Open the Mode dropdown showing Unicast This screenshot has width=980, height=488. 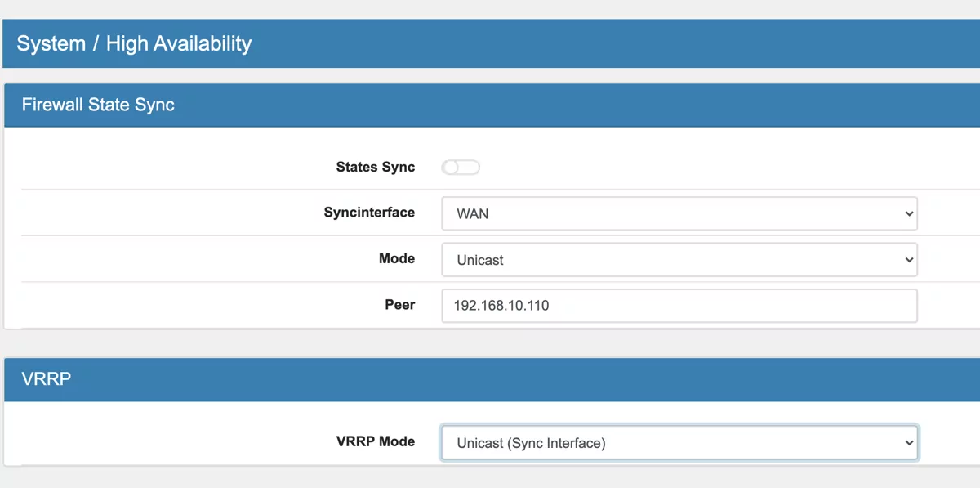pyautogui.click(x=678, y=258)
